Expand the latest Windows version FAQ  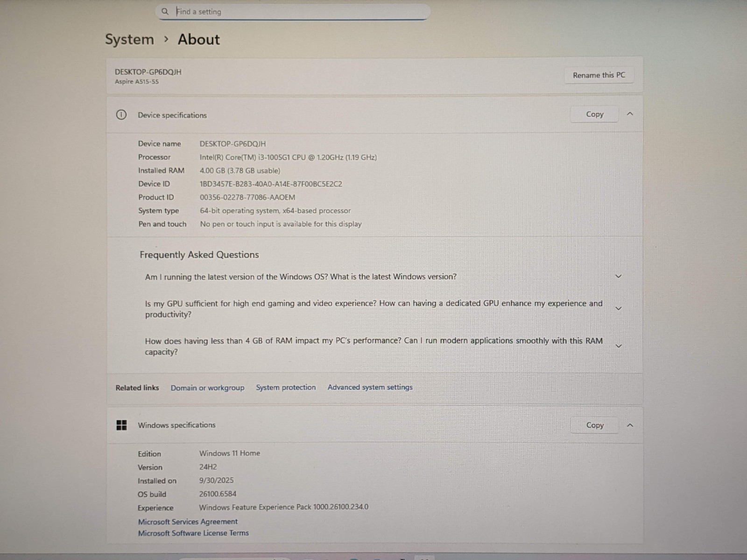click(x=619, y=276)
